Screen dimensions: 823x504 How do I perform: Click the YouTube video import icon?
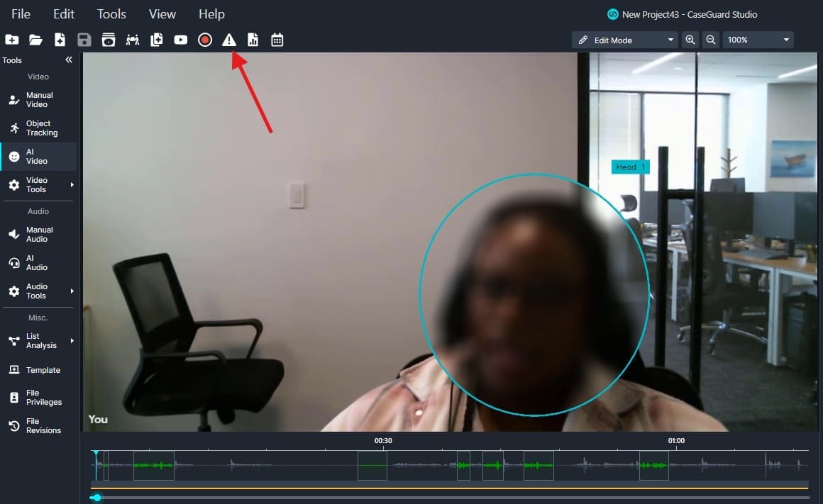[181, 40]
